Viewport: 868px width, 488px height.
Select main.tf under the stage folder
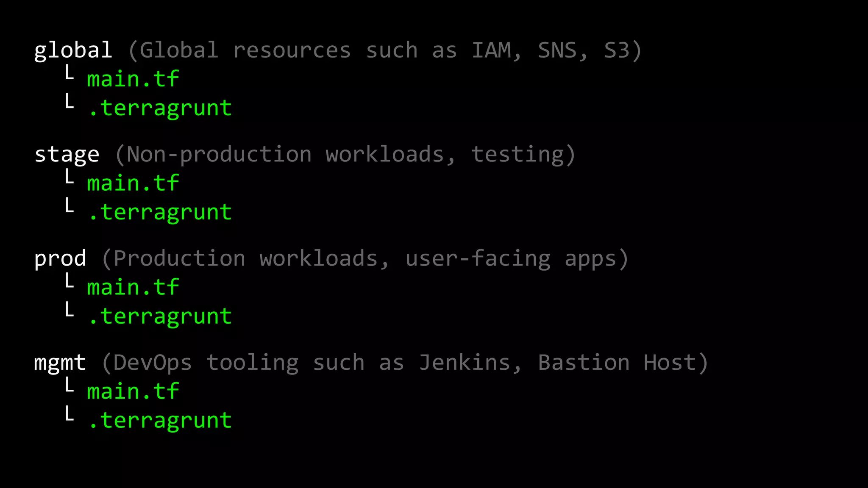(x=133, y=183)
